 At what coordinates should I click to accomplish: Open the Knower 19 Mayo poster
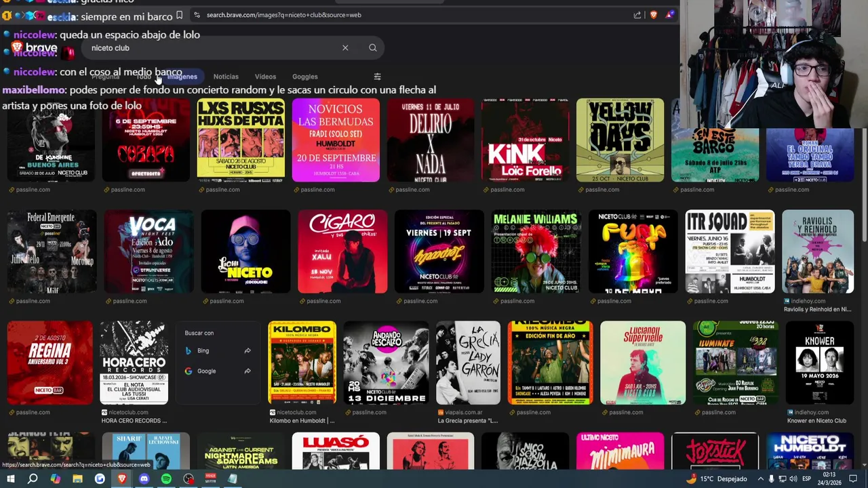819,363
